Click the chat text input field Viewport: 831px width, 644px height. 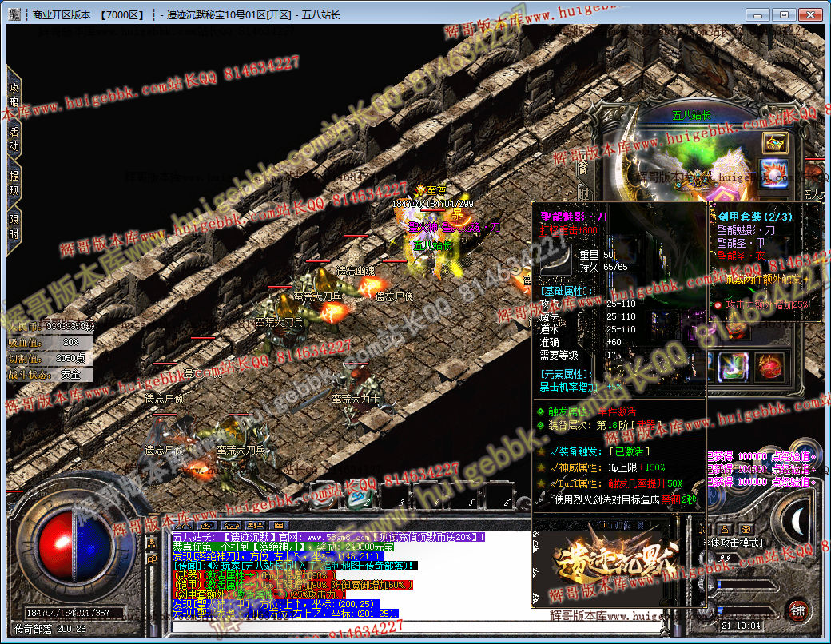tap(418, 627)
